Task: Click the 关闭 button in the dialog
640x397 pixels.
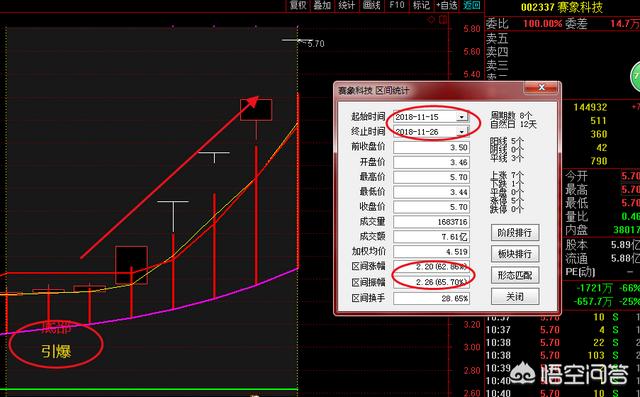Action: (515, 297)
